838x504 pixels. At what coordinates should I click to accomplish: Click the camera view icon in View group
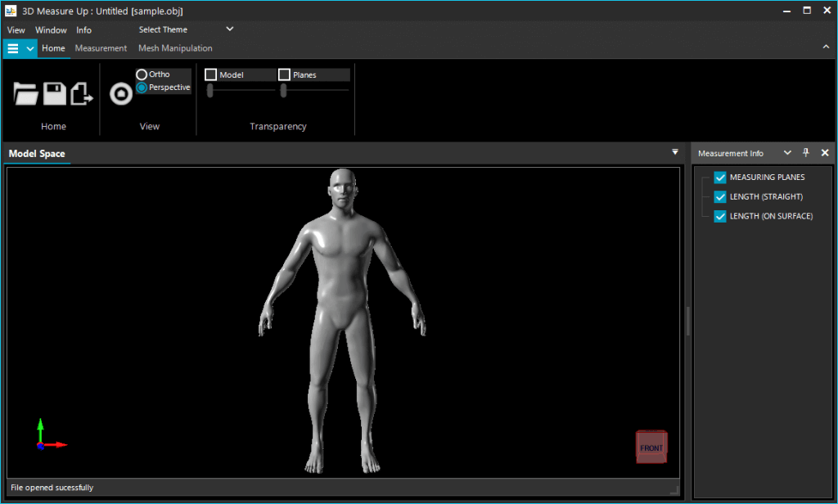click(120, 94)
